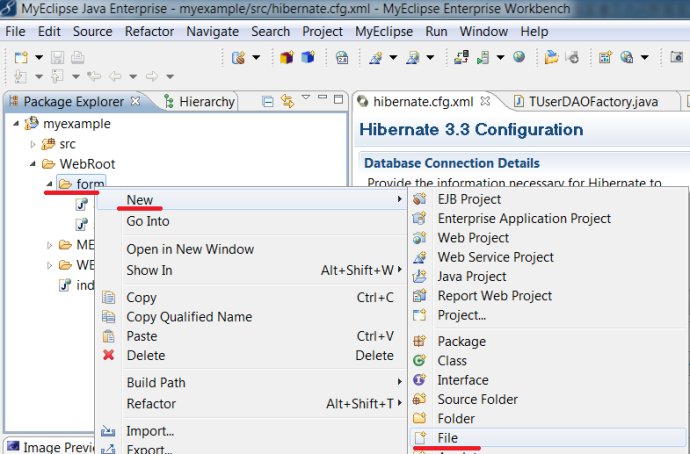Select Report Web Project
Screen dimensions: 690x454
(548, 296)
